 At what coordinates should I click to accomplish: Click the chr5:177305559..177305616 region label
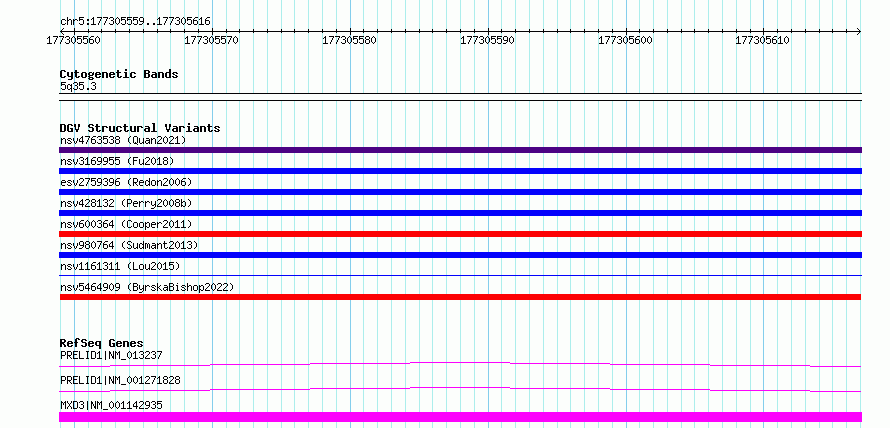(x=135, y=22)
